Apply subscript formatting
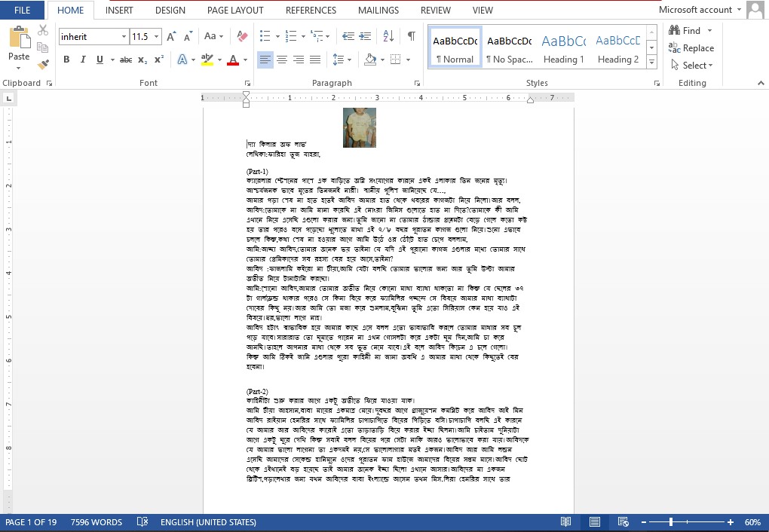 143,59
